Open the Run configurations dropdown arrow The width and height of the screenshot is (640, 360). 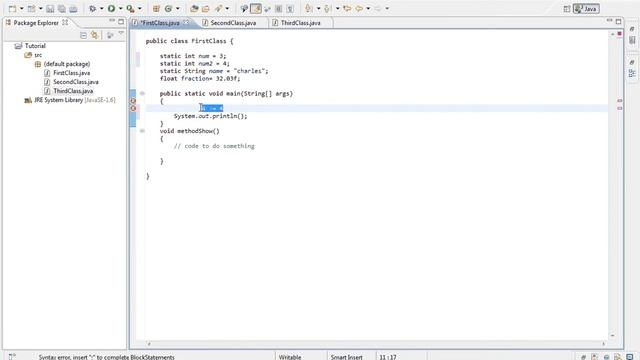point(120,9)
